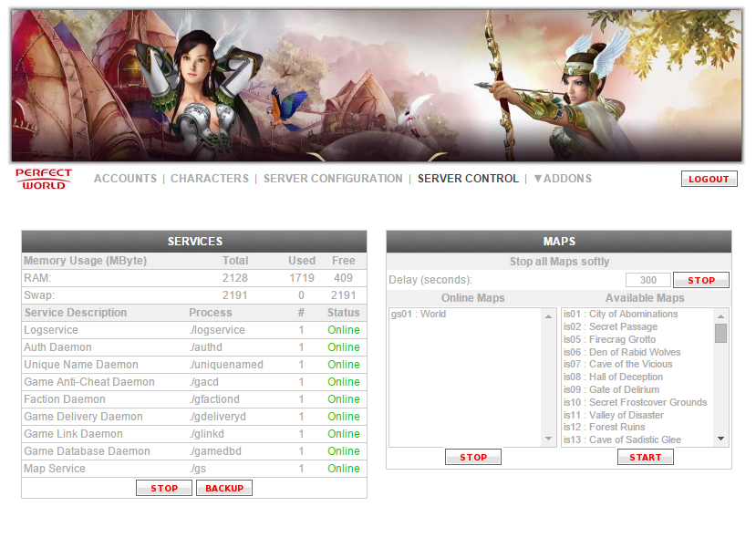
Task: Click the Stop all Maps softly heading
Action: [559, 262]
